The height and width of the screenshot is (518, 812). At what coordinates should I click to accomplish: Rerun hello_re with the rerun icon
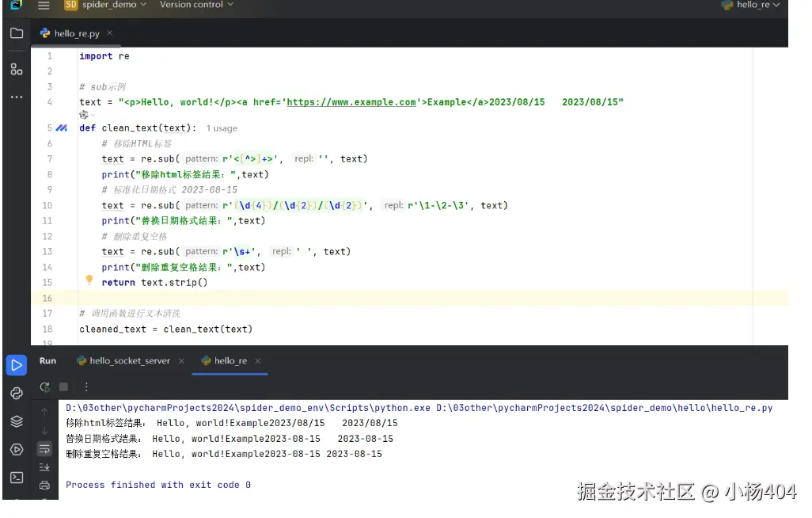click(45, 387)
